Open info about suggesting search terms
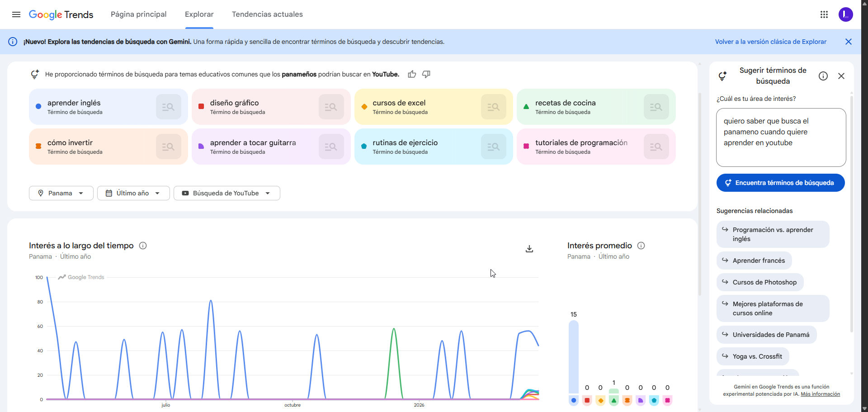 pyautogui.click(x=823, y=76)
